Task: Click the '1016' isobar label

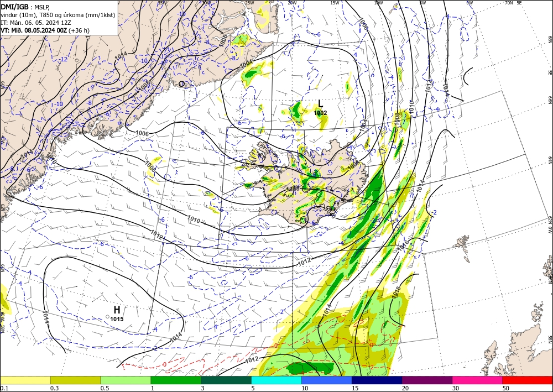Action: click(x=403, y=245)
